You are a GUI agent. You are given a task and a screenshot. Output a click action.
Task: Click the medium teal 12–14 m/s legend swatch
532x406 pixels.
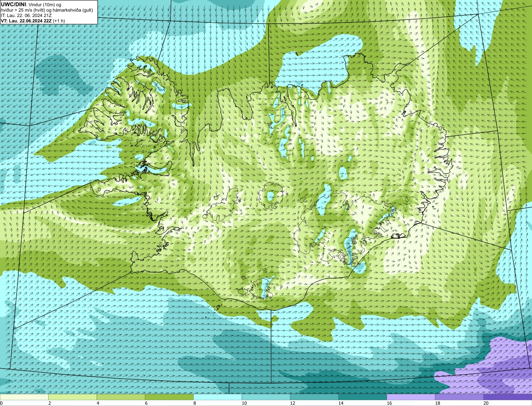pyautogui.click(x=314, y=397)
